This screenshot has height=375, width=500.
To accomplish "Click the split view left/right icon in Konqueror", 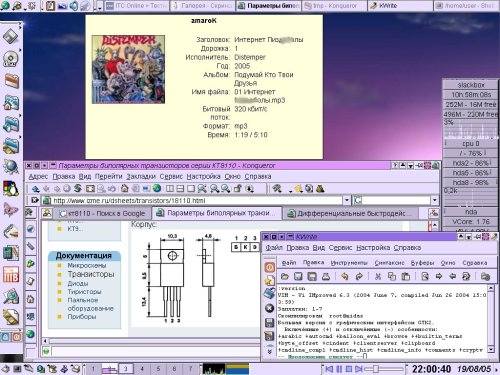I will (170, 189).
